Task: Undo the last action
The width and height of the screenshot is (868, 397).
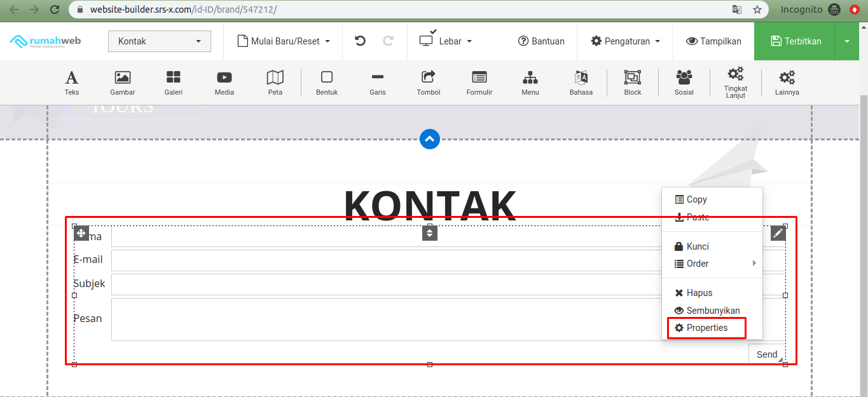Action: point(361,41)
